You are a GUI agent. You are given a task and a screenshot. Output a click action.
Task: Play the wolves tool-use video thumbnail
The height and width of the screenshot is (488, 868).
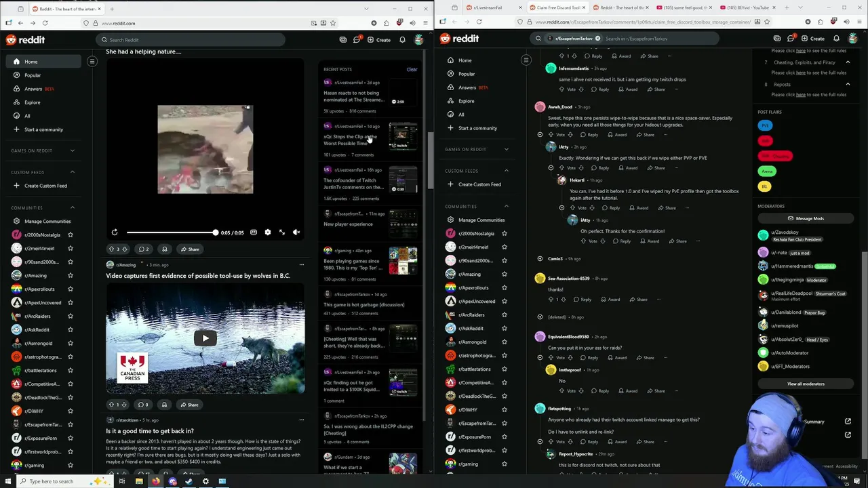[205, 338]
